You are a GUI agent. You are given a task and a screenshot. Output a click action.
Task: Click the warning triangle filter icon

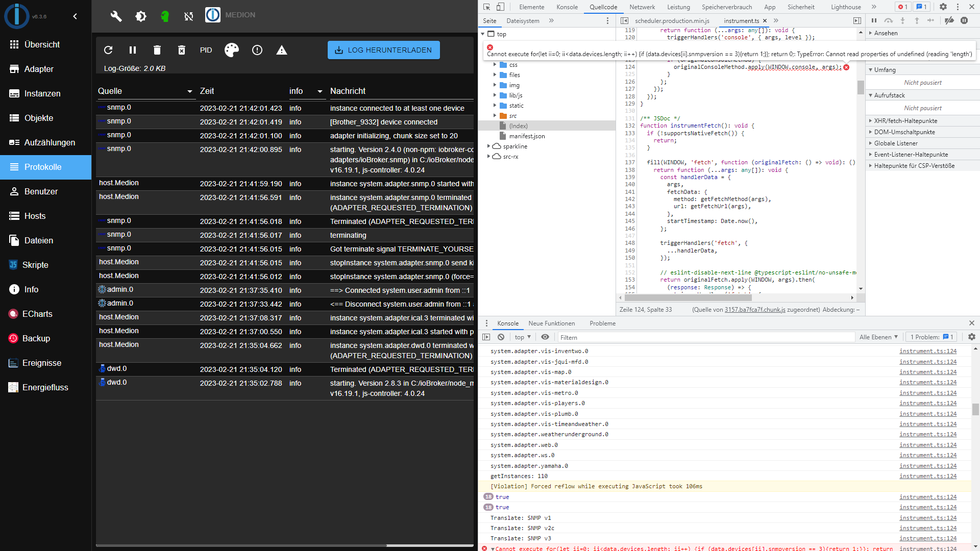(282, 50)
